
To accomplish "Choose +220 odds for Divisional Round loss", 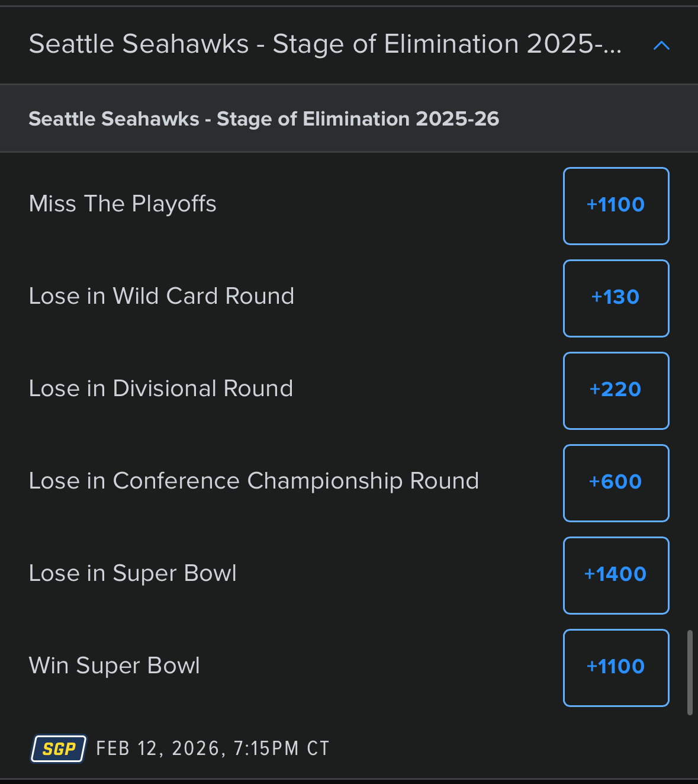I will point(616,390).
